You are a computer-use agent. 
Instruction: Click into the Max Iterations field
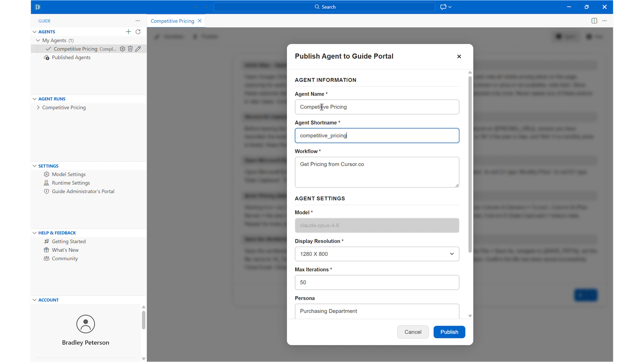(377, 282)
